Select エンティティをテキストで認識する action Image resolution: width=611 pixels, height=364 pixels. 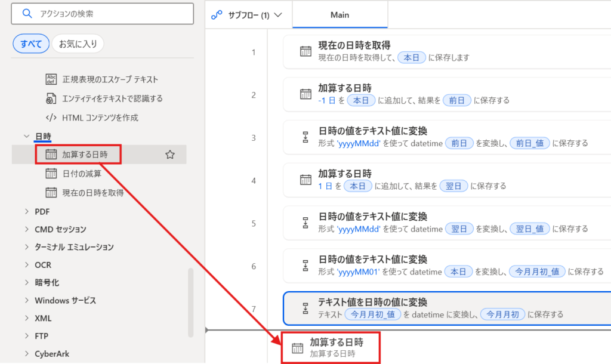coord(113,98)
